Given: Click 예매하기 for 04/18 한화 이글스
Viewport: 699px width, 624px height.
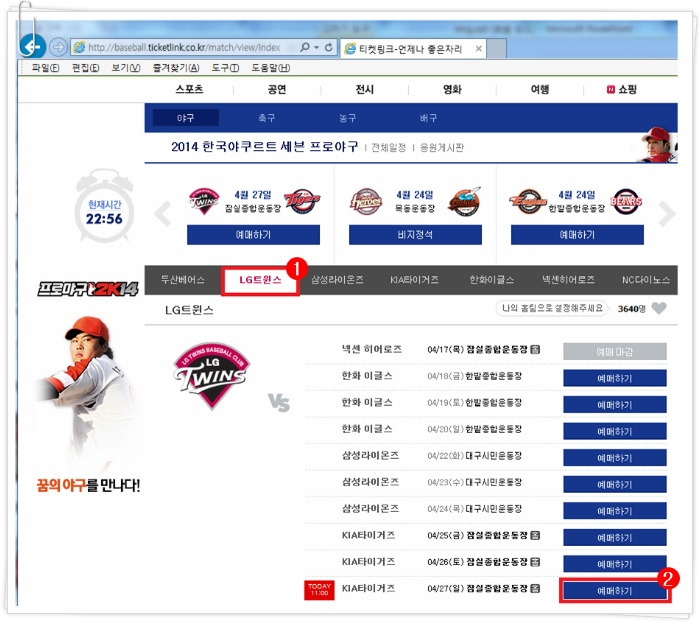Looking at the screenshot, I should click(615, 378).
